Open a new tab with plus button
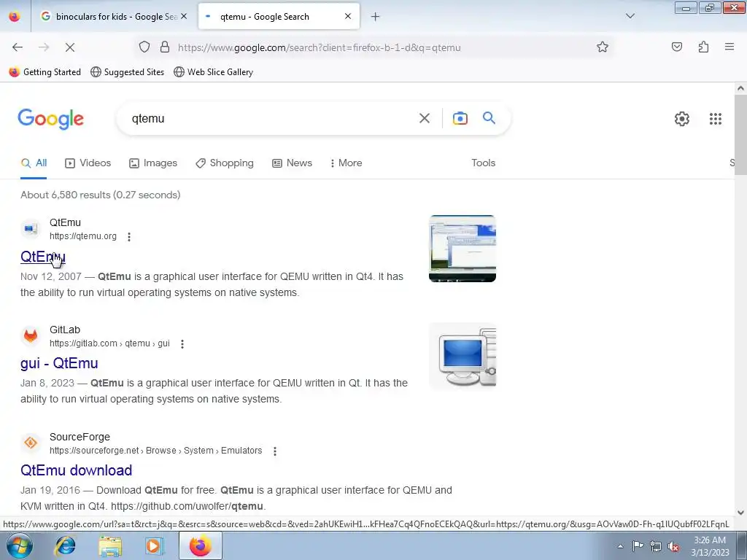 coord(376,17)
